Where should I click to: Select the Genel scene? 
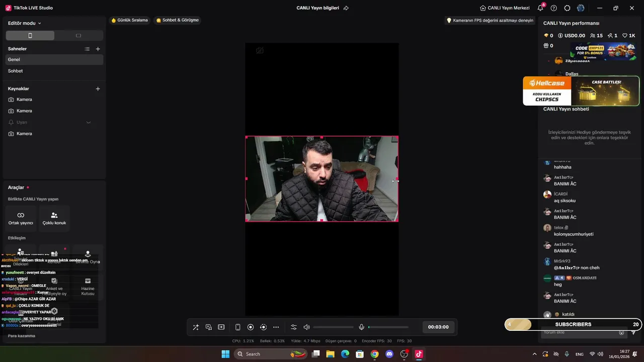point(54,59)
